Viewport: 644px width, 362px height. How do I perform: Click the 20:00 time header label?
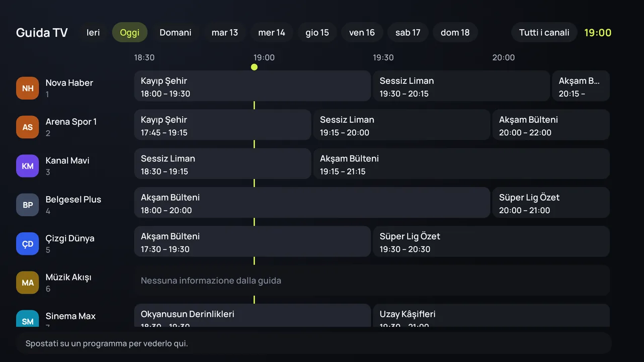[x=504, y=57]
